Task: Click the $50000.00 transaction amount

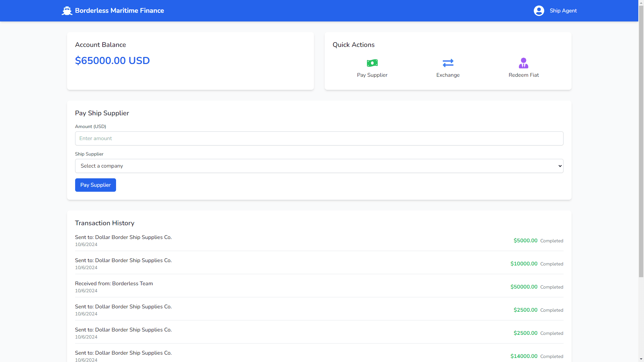Action: click(524, 287)
